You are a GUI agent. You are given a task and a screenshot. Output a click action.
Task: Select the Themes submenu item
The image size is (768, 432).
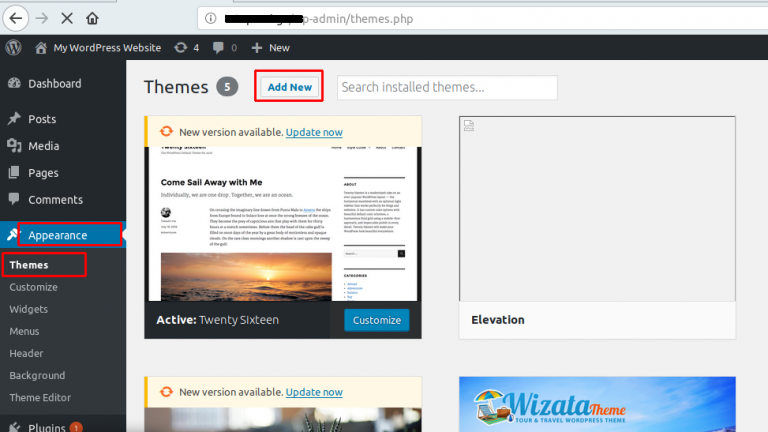(x=29, y=265)
